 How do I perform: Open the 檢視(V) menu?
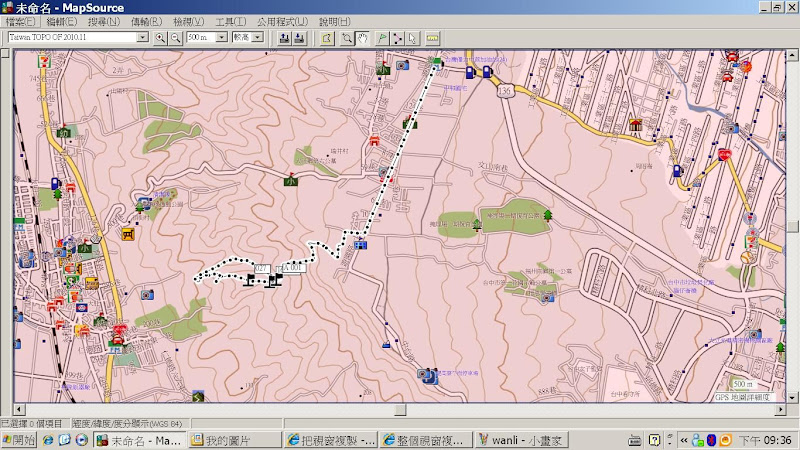pyautogui.click(x=188, y=22)
